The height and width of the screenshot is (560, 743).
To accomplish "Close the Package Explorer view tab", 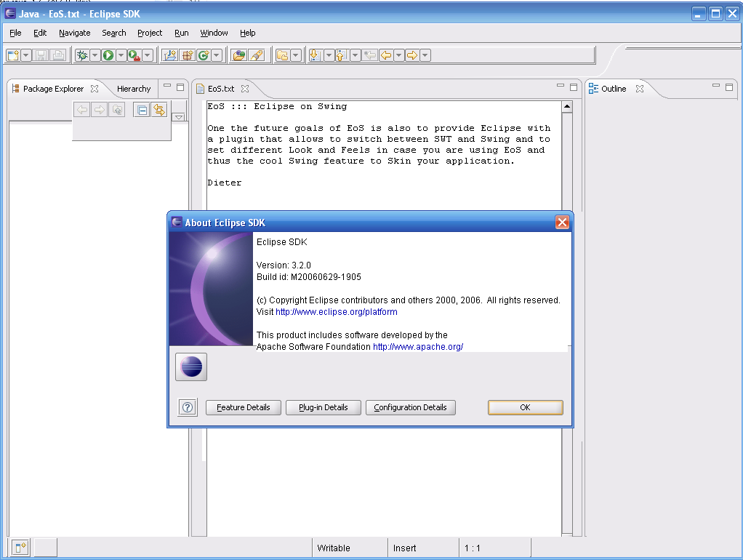I will coord(95,89).
